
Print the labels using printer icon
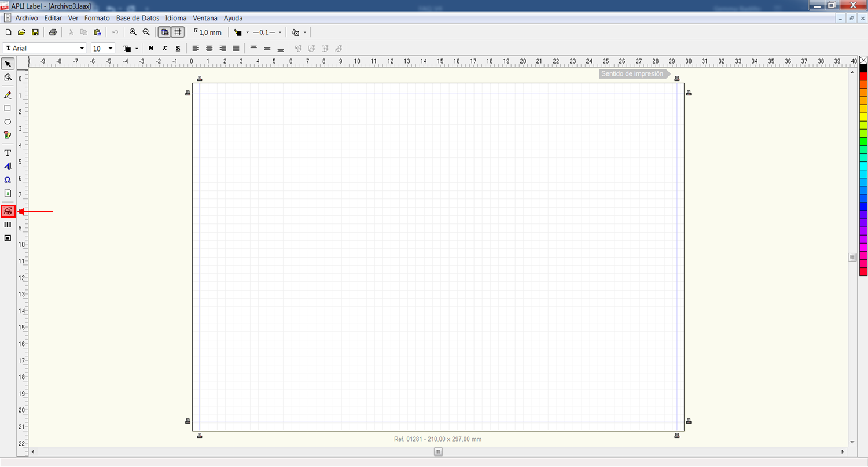pyautogui.click(x=53, y=32)
